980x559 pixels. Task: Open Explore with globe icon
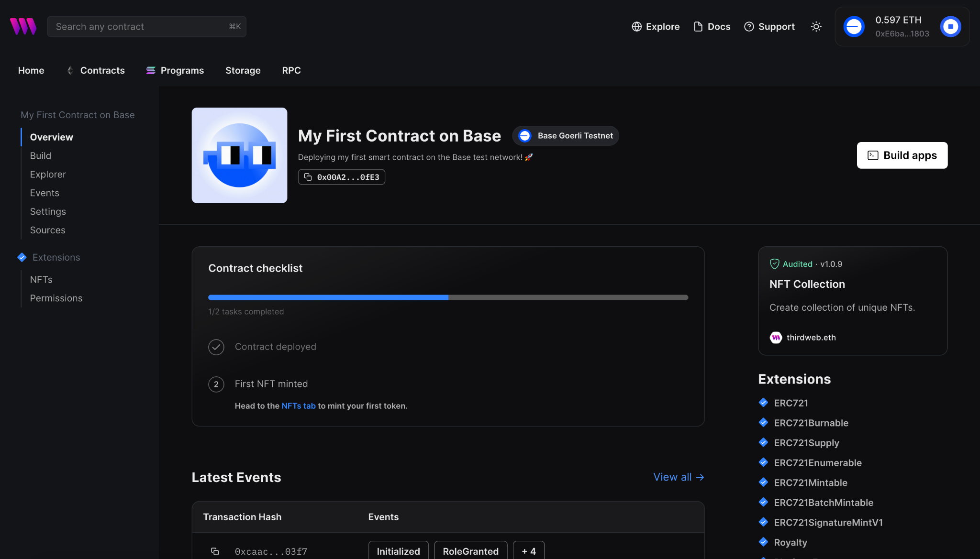click(656, 27)
